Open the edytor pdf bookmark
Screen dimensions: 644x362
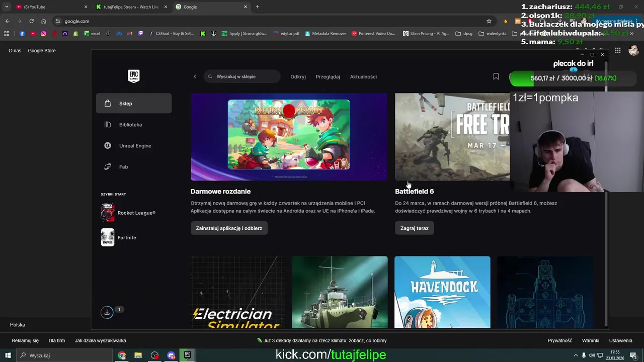(287, 34)
